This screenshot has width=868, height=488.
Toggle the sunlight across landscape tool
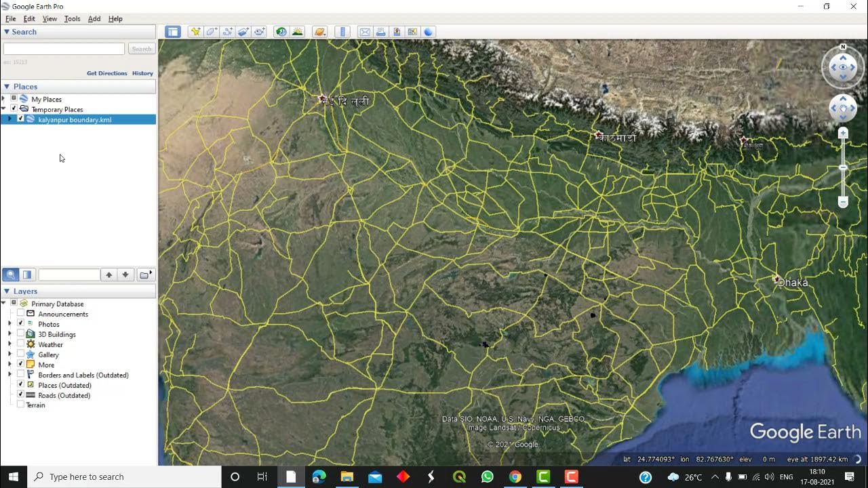[x=297, y=32]
